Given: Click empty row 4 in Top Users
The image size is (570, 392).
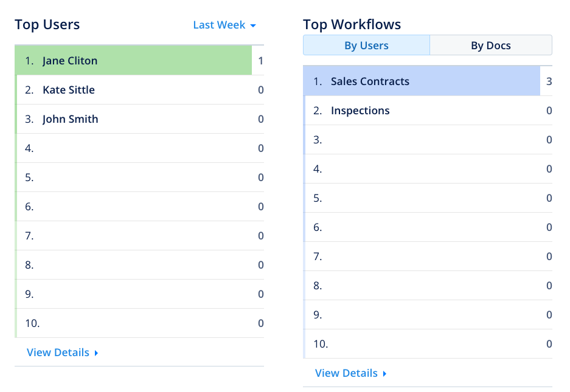Looking at the screenshot, I should pyautogui.click(x=140, y=148).
